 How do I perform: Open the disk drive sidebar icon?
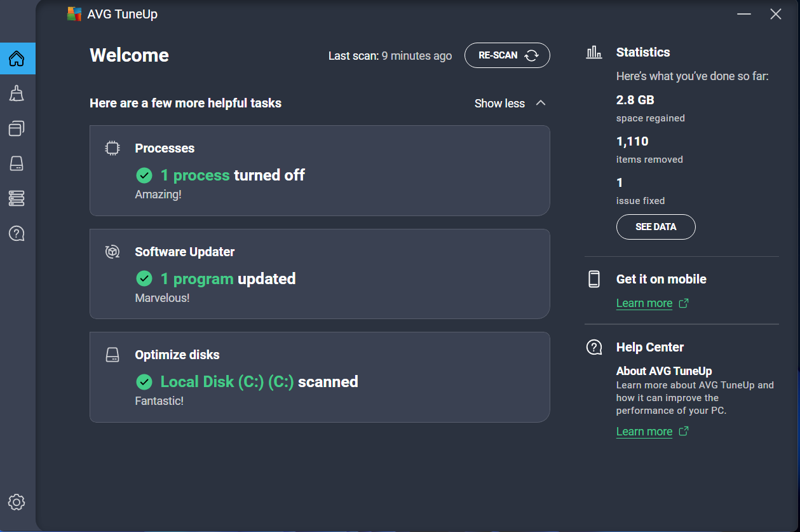(17, 164)
